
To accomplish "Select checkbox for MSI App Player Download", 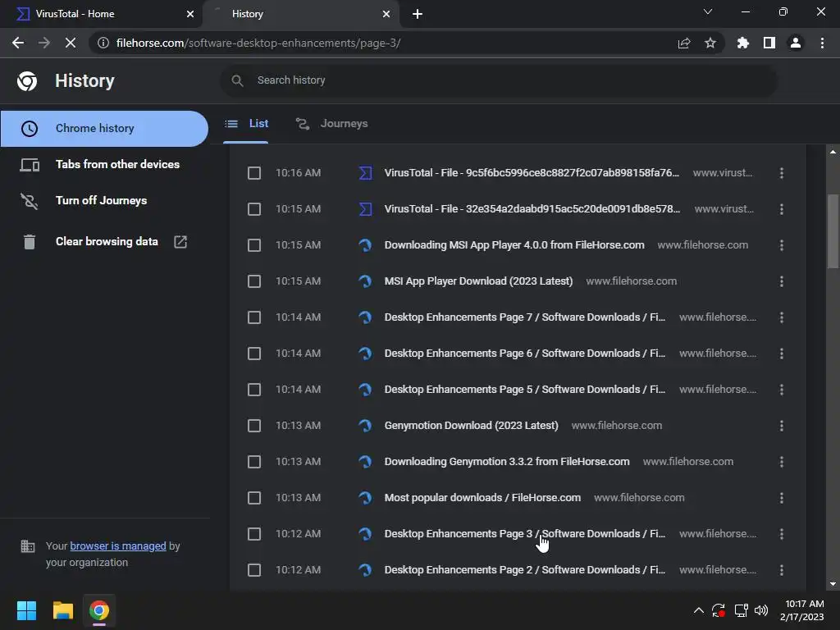I will 254,281.
